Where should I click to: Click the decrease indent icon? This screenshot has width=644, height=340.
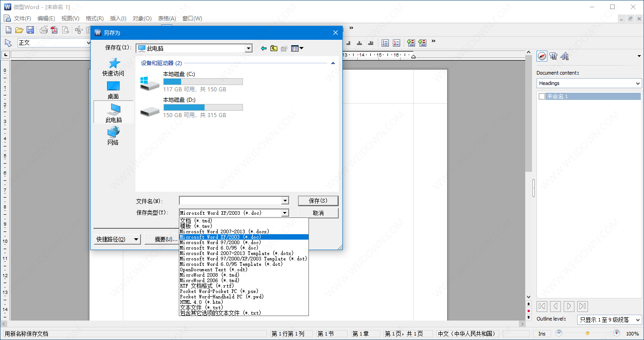pyautogui.click(x=411, y=42)
